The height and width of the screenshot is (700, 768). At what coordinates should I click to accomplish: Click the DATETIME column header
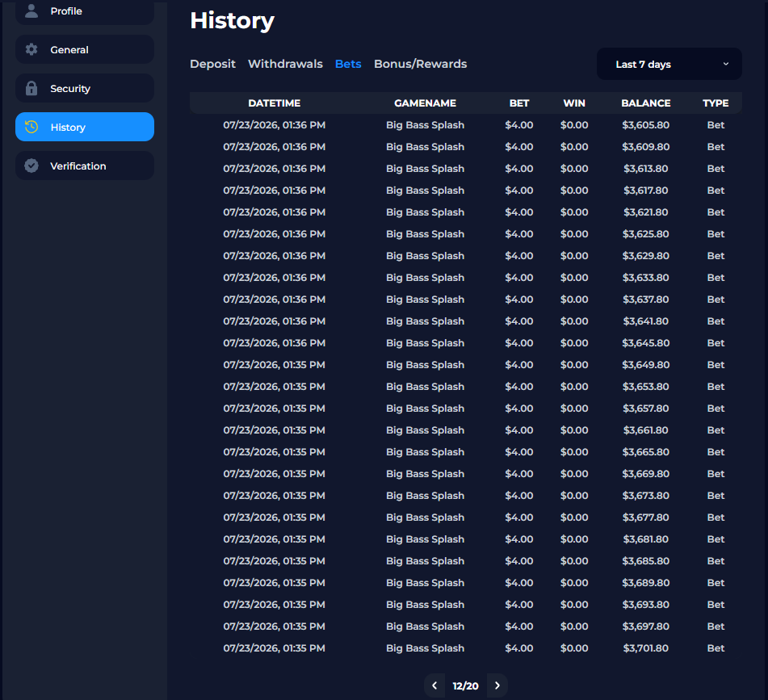[x=275, y=103]
